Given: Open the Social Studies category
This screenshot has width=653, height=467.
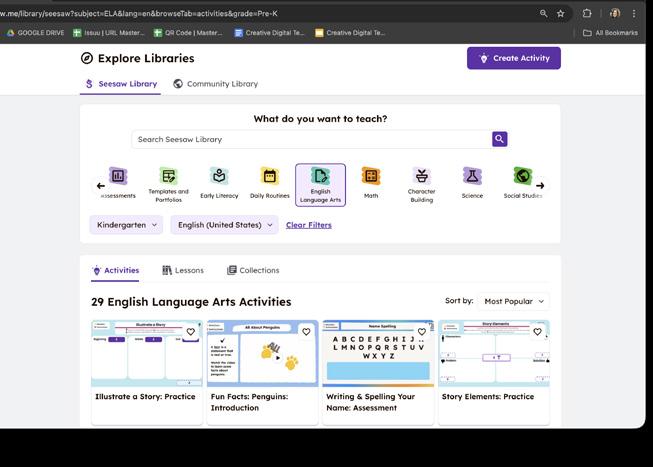Looking at the screenshot, I should coord(523,182).
